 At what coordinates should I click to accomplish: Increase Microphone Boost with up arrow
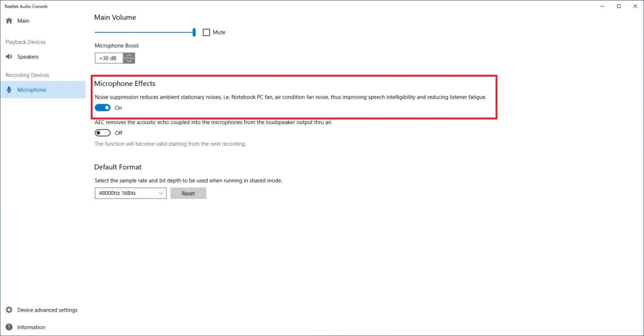tap(129, 55)
